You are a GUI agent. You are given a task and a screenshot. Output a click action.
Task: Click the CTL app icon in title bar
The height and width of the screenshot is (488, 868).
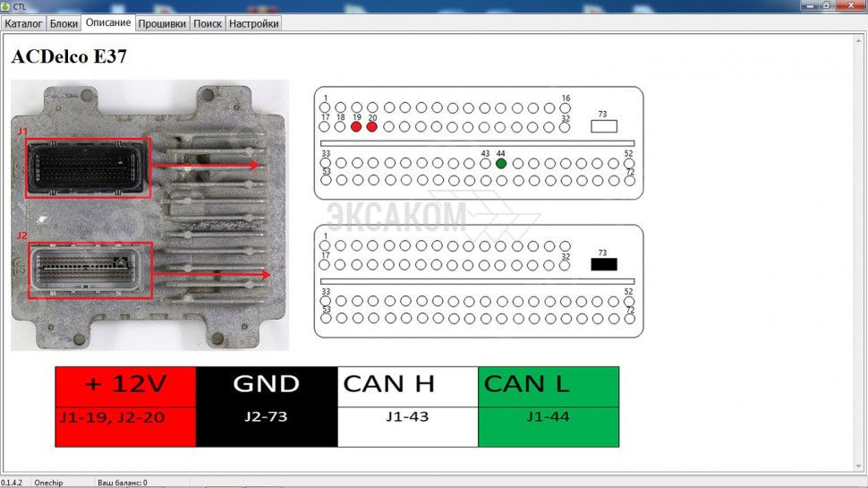click(6, 6)
